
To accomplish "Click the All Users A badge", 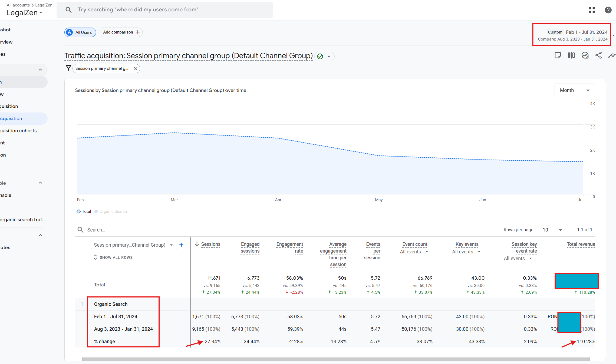I will coord(70,32).
